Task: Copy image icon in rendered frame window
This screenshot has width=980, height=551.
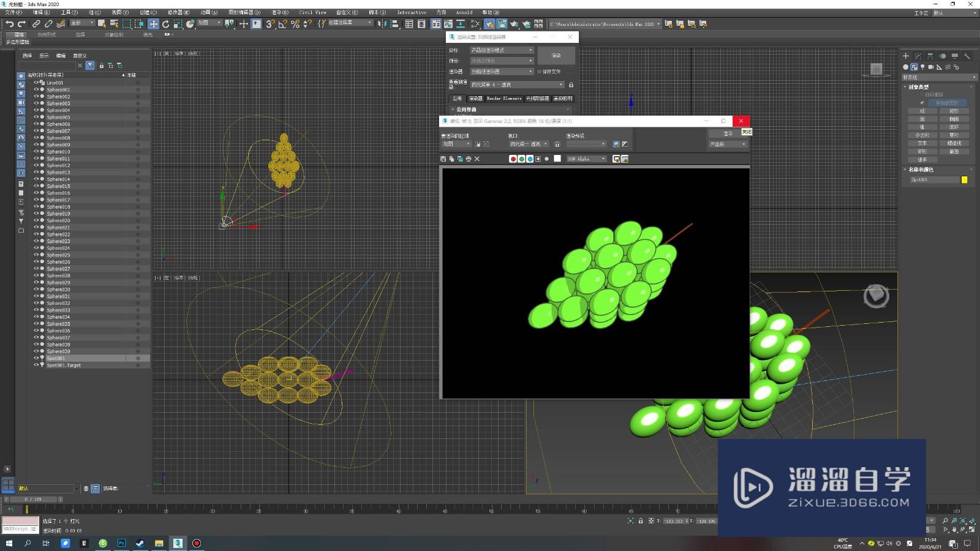Action: [451, 159]
